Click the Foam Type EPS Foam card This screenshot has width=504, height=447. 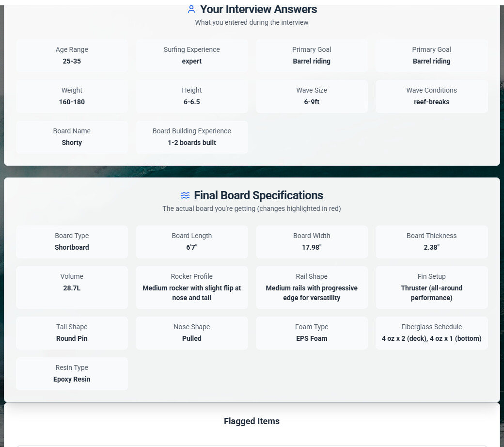click(312, 333)
